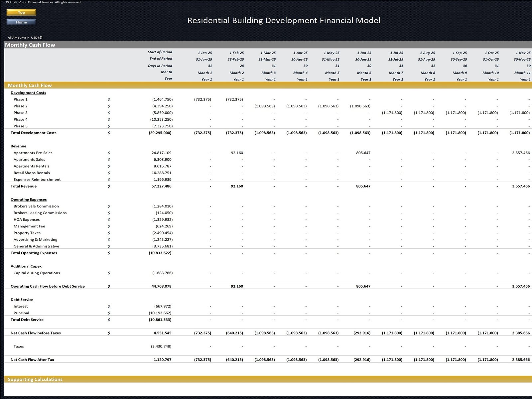
Task: Click the Revenue underlined heading
Action: [18, 146]
